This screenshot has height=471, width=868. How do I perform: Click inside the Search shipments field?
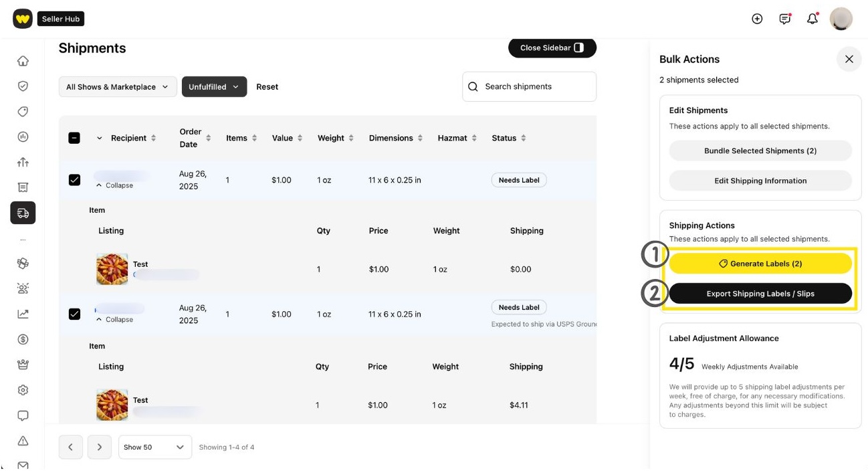[529, 86]
